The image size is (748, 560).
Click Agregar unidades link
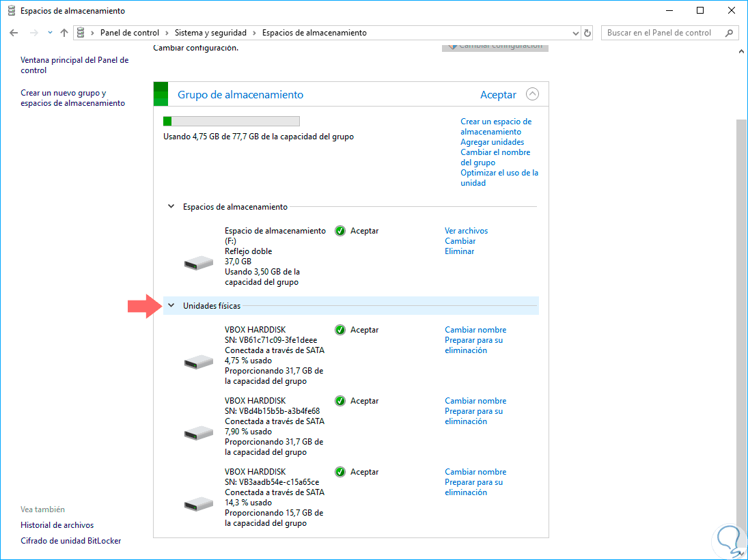[492, 142]
